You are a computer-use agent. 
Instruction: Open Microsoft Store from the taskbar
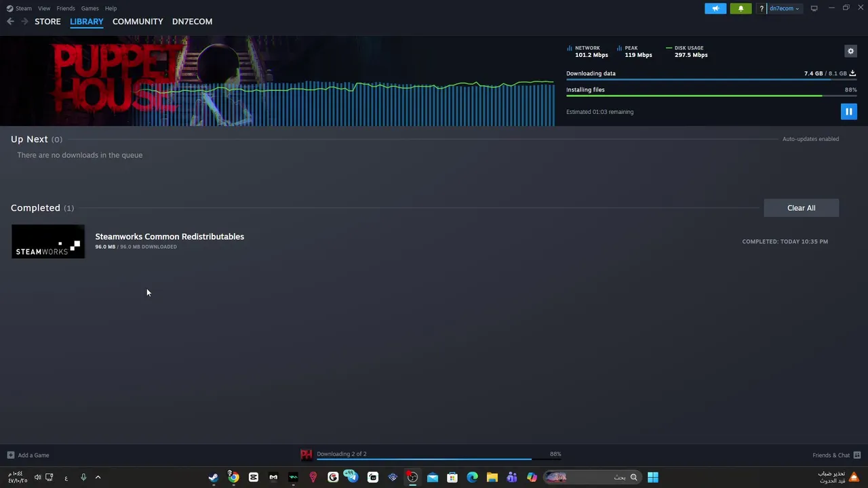click(x=452, y=477)
